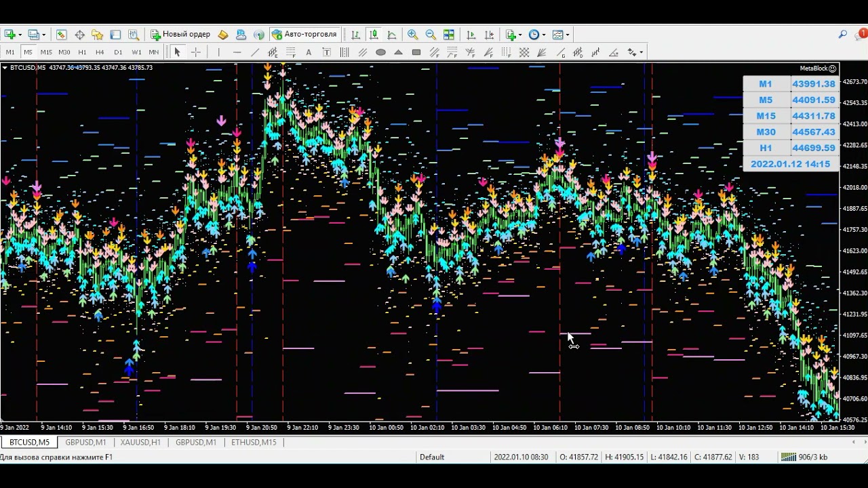
Task: Click the zoom out magnifier
Action: click(431, 35)
